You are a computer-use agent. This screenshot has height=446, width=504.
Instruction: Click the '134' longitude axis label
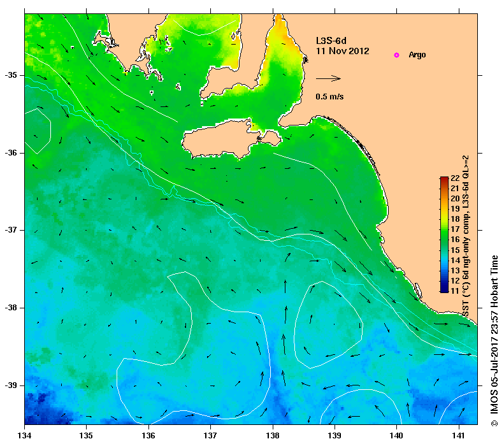point(25,436)
